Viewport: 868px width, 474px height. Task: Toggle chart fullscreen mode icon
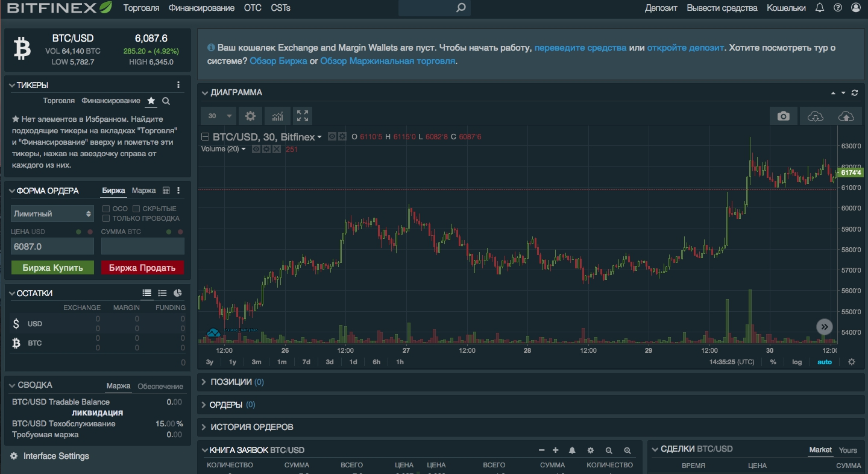coord(303,116)
